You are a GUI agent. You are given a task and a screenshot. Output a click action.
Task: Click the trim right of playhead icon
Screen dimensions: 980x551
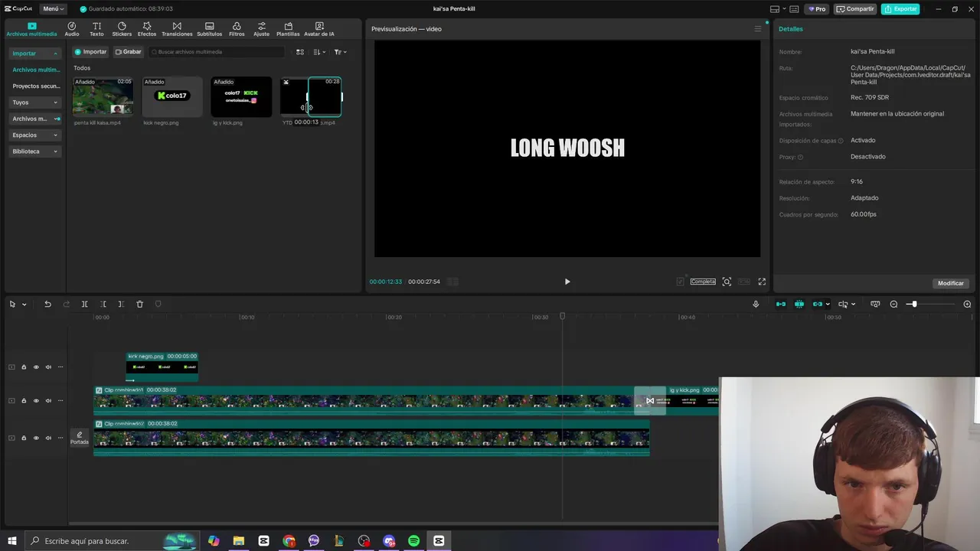tap(121, 304)
